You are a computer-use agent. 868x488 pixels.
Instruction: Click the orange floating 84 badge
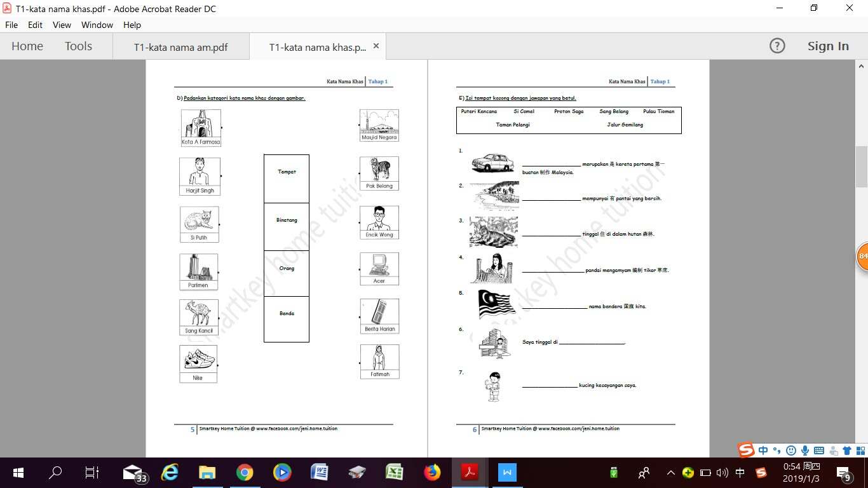[862, 257]
